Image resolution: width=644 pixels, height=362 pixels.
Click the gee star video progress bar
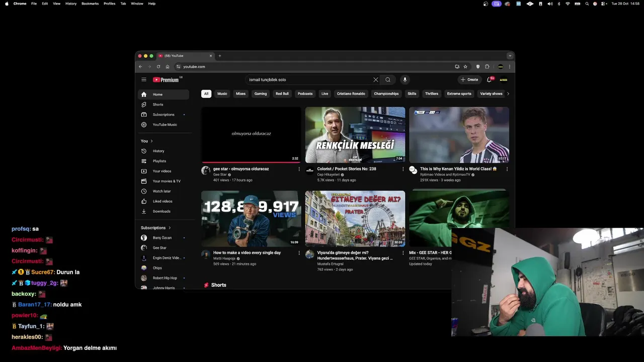(251, 162)
